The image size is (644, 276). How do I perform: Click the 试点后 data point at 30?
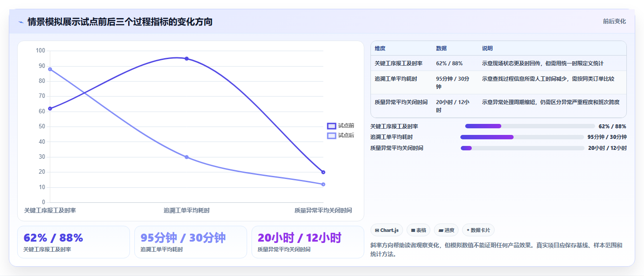[187, 157]
